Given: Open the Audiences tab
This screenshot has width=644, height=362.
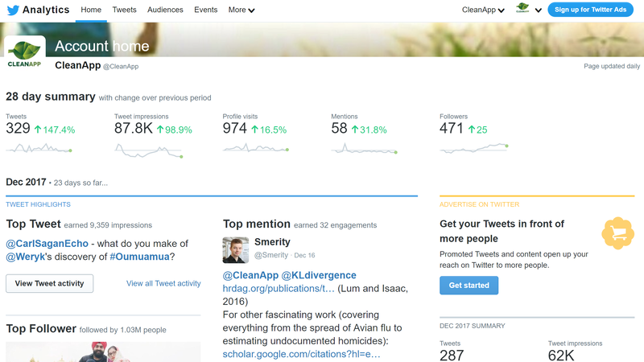Looking at the screenshot, I should [x=165, y=10].
